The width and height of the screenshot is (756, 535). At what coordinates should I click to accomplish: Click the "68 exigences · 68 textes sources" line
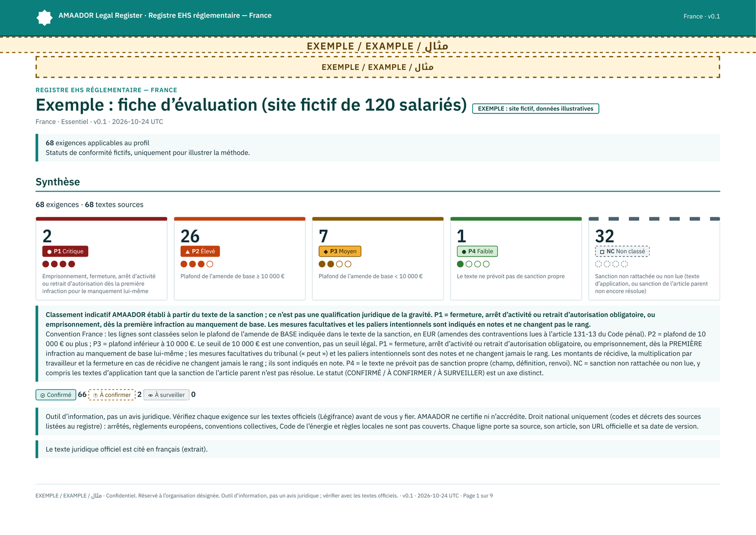click(89, 205)
